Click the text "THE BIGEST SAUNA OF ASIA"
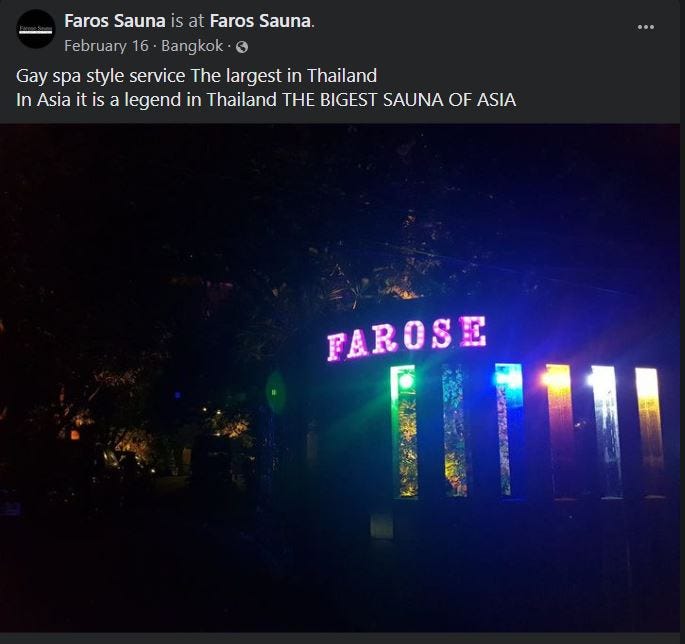Image resolution: width=685 pixels, height=644 pixels. pos(399,100)
